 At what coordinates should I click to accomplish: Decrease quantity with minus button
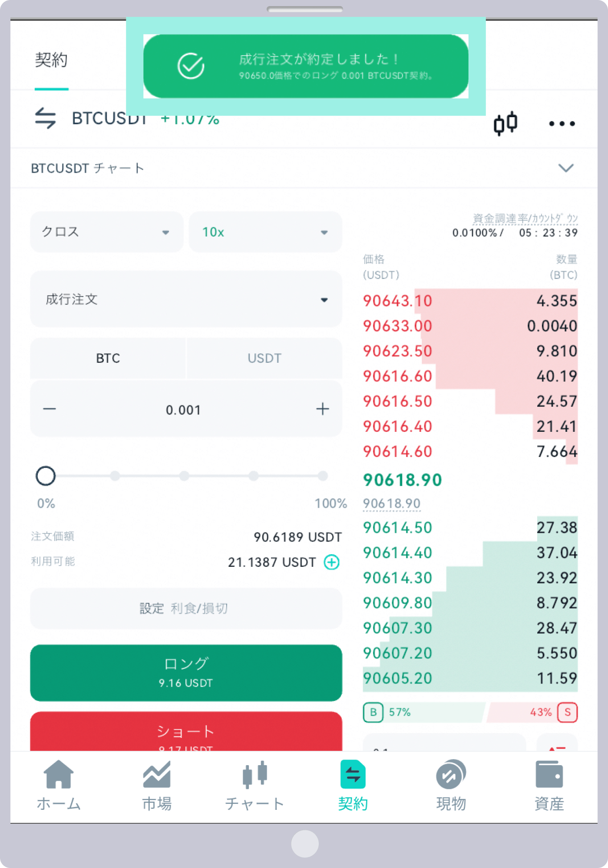tap(50, 409)
